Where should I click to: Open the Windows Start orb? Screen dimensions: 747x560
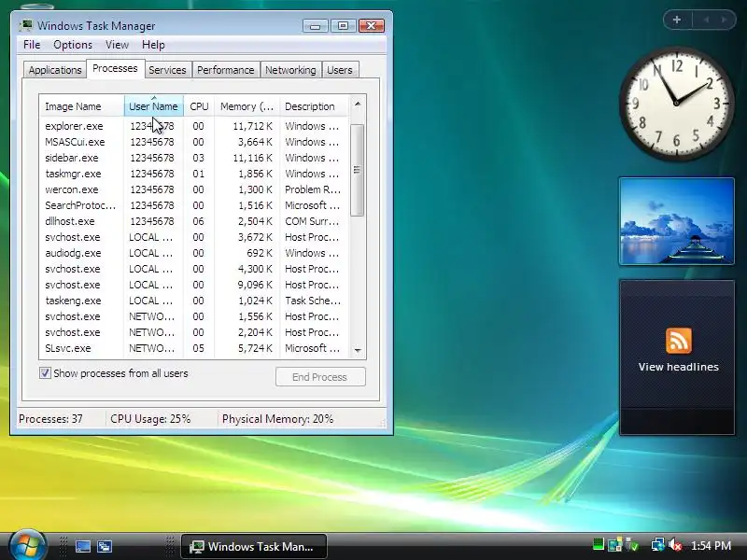[27, 546]
